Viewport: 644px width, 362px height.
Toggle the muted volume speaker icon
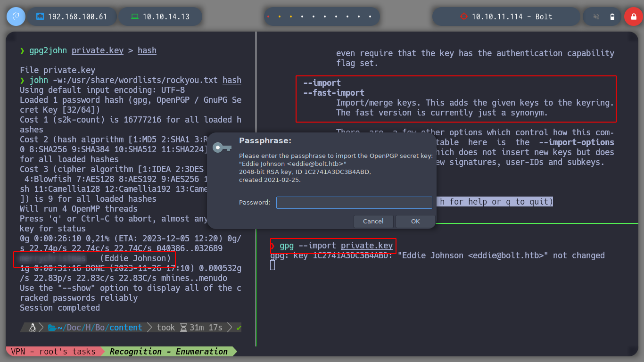click(x=596, y=16)
